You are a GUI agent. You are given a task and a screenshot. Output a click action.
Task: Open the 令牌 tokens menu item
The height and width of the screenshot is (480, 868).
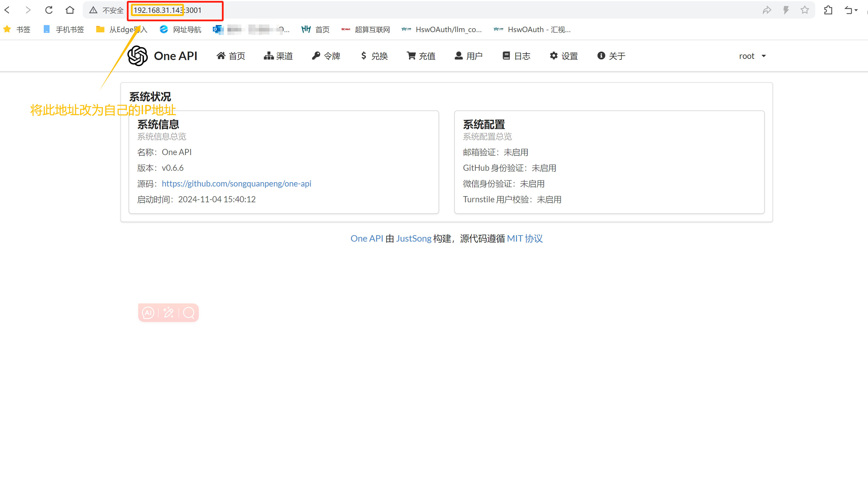pyautogui.click(x=326, y=56)
